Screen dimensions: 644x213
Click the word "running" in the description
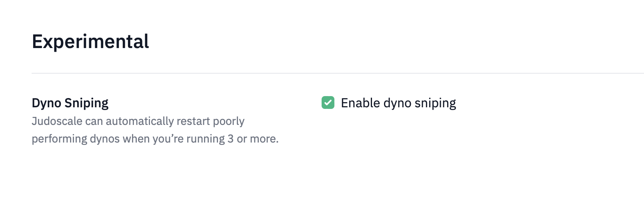[206, 139]
